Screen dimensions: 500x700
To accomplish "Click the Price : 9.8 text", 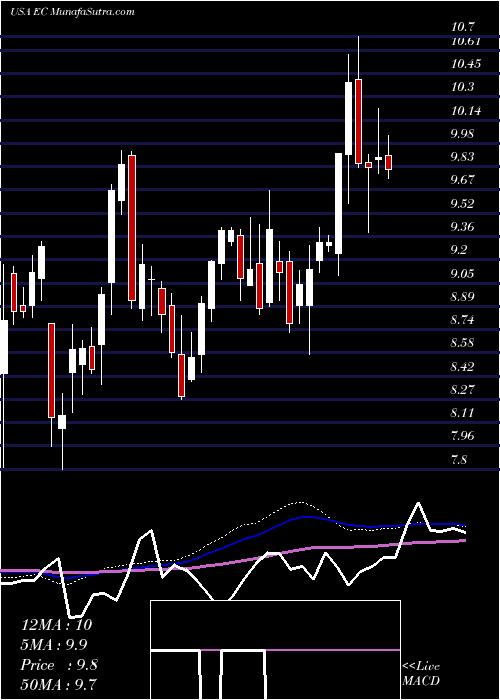I will pos(59,665).
